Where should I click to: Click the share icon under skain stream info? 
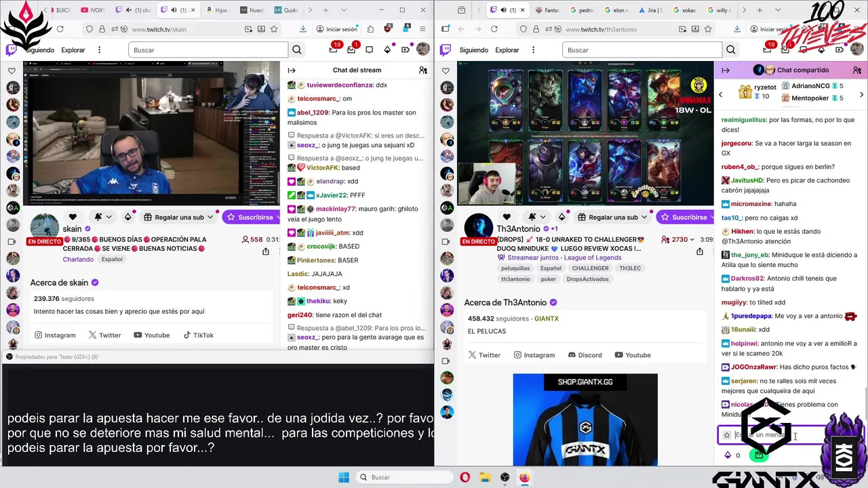point(266,251)
